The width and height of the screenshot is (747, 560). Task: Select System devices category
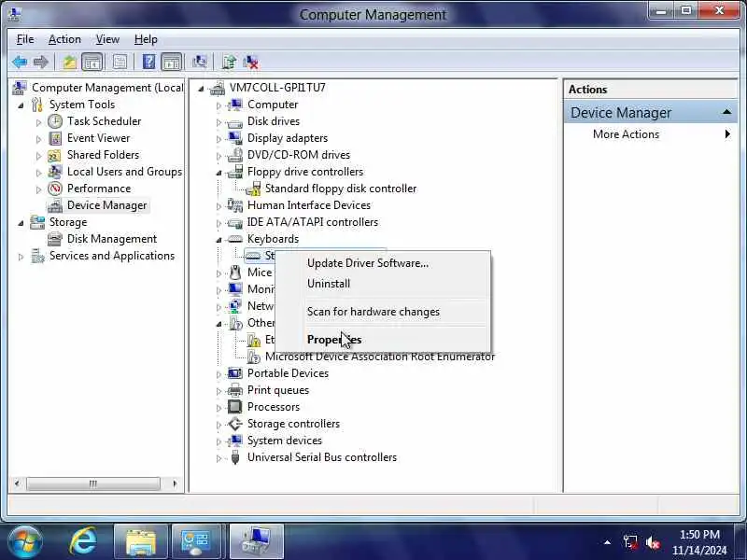tap(285, 441)
